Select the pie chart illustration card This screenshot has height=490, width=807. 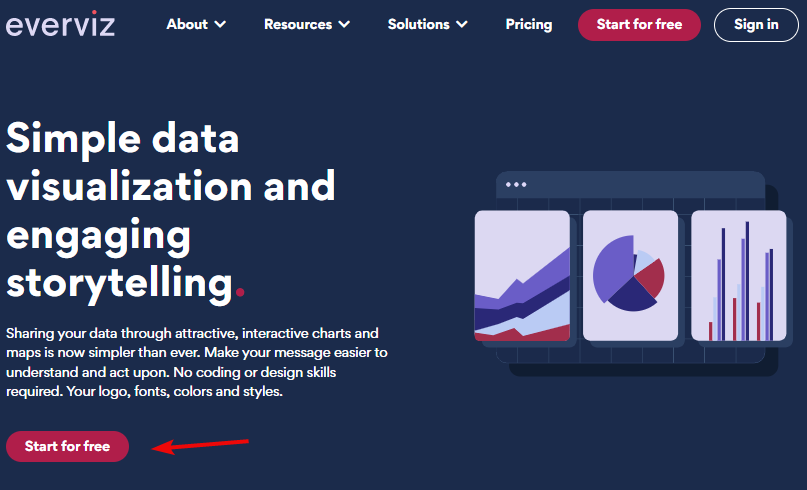coord(630,275)
